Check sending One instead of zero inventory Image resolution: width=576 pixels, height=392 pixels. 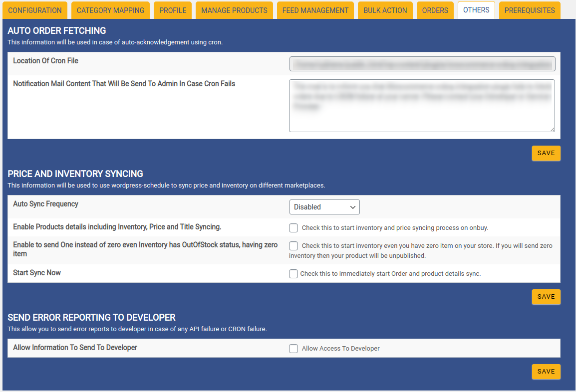pos(293,246)
